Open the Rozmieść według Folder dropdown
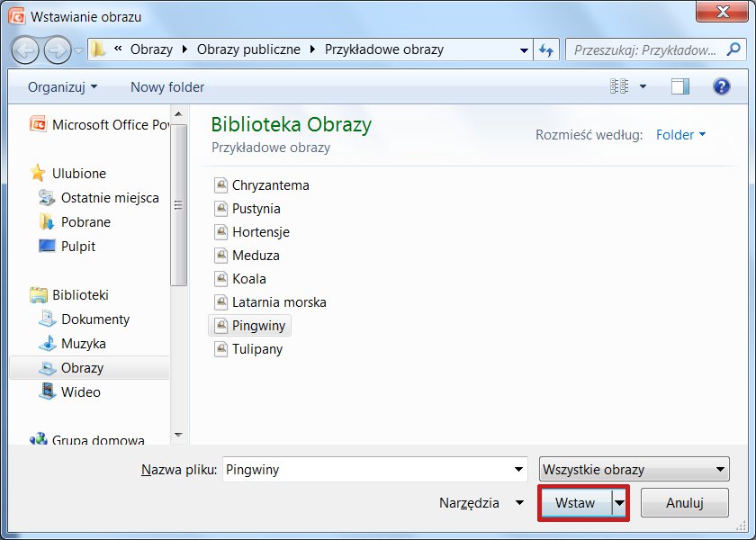Image resolution: width=756 pixels, height=540 pixels. click(680, 134)
